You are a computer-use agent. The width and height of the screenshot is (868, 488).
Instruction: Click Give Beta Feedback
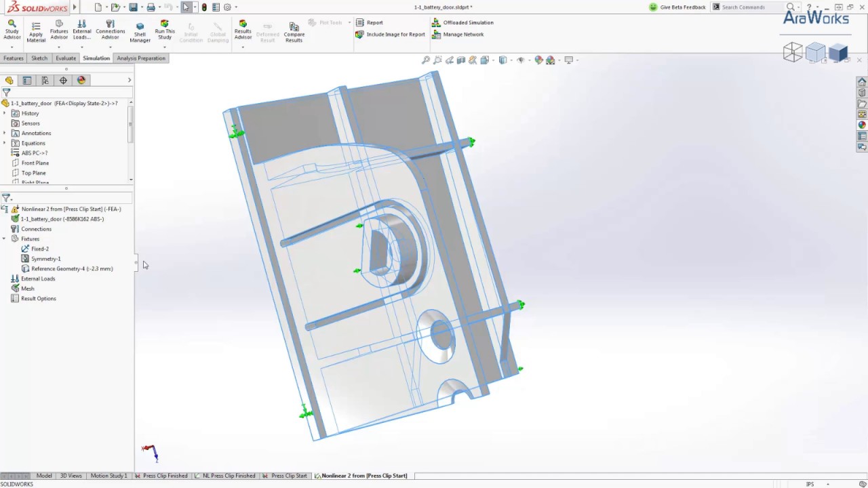point(677,7)
